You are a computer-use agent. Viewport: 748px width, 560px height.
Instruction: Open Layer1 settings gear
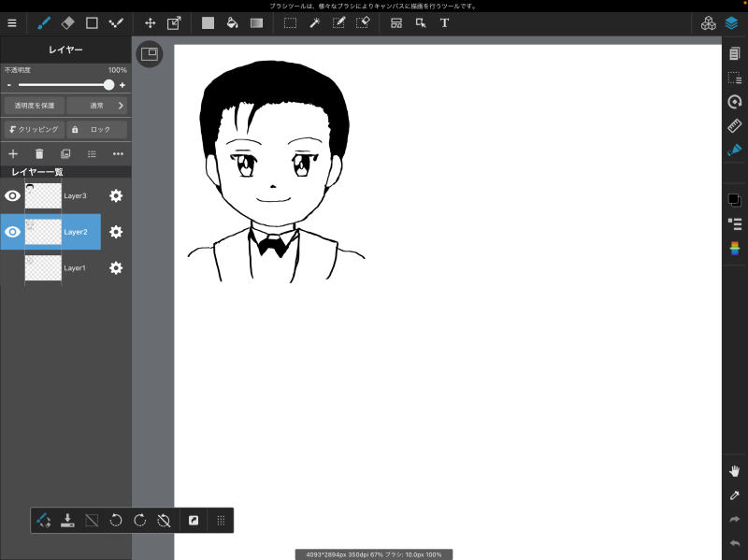116,268
